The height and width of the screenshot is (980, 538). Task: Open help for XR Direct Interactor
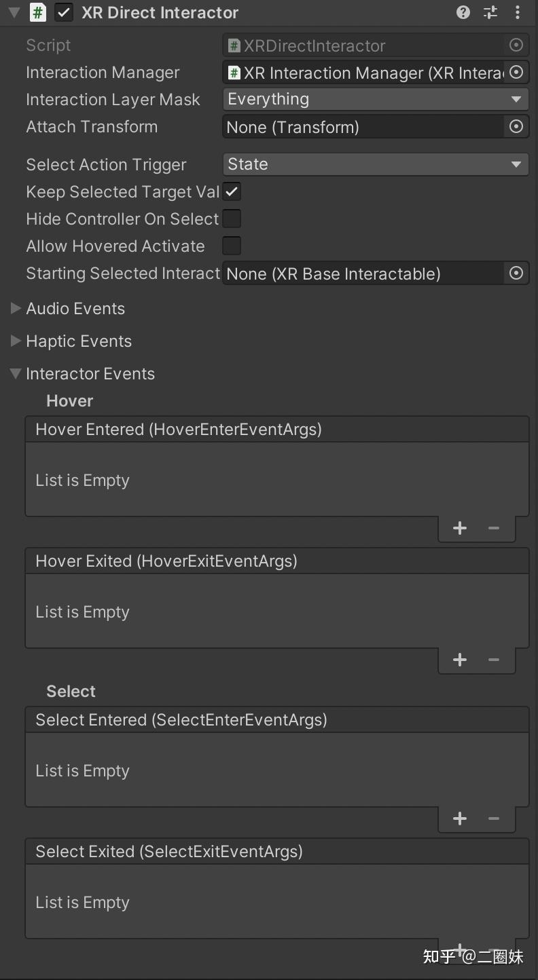pos(463,12)
